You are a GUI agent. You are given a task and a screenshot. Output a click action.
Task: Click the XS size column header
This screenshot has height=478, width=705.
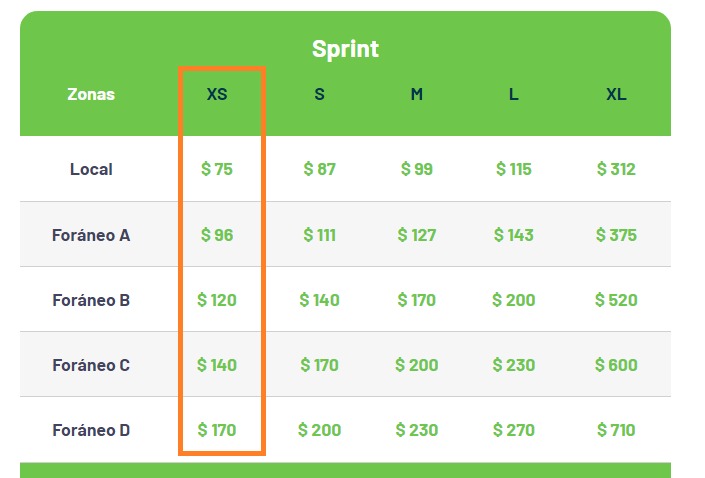[217, 95]
